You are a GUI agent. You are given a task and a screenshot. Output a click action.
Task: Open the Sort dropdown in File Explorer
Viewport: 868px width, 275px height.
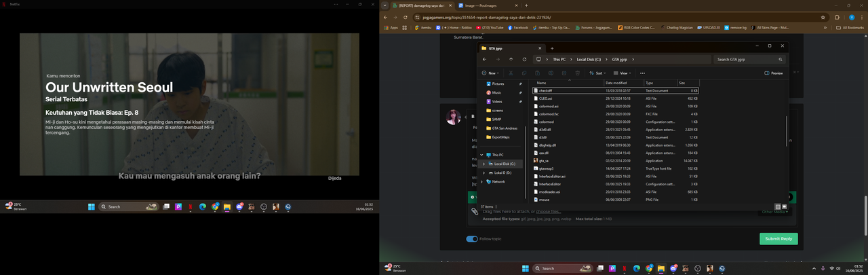(597, 73)
